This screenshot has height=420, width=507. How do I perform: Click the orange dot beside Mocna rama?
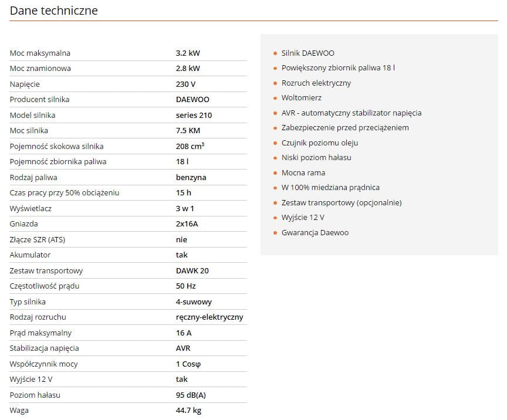point(275,173)
